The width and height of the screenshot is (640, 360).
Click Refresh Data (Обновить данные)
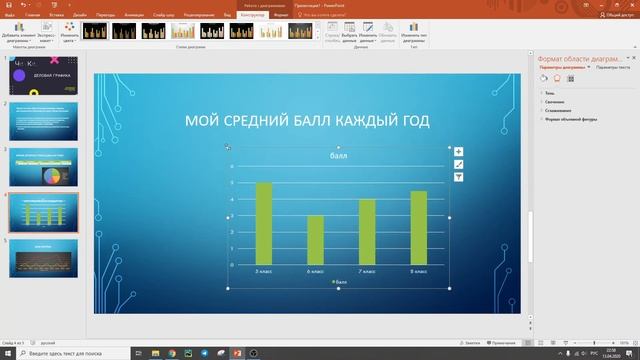click(x=388, y=33)
